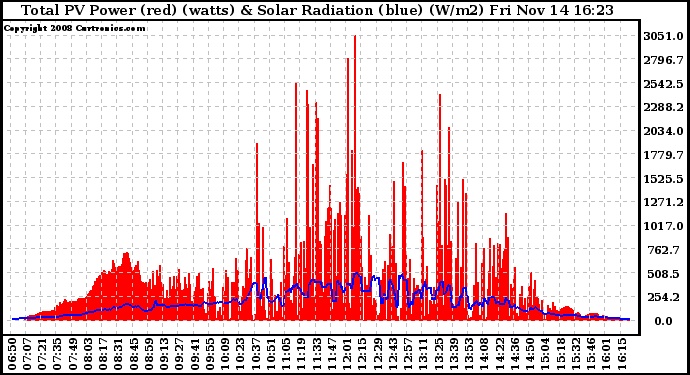
Task: Click the 09:55 time label
Action: pos(210,354)
